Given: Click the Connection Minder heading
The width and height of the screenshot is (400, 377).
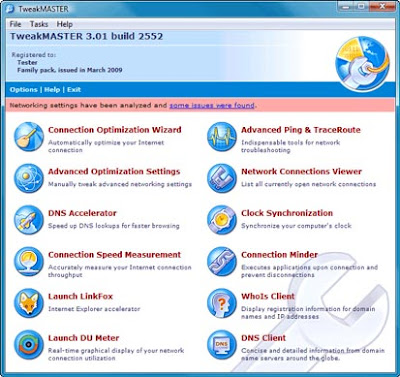Looking at the screenshot, I should (279, 255).
